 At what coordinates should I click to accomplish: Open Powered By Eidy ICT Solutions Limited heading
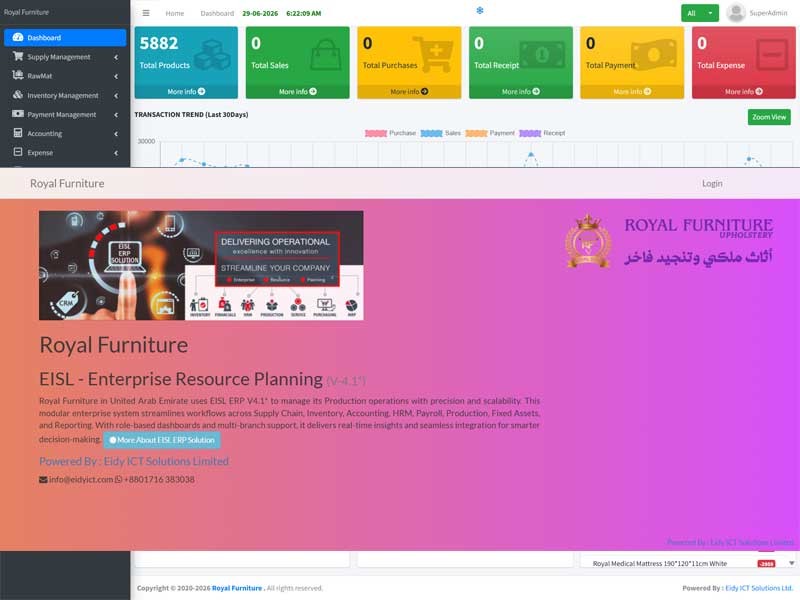(x=134, y=461)
